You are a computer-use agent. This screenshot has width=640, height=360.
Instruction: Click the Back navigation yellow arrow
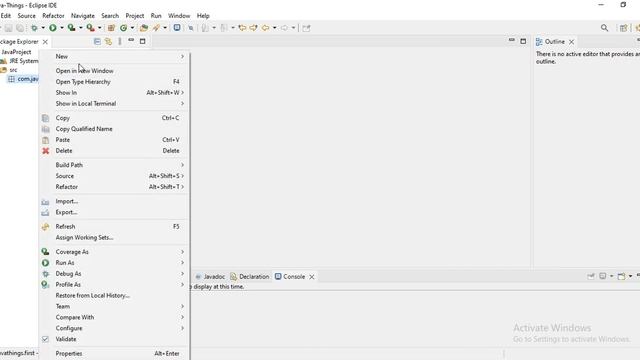coord(265,28)
